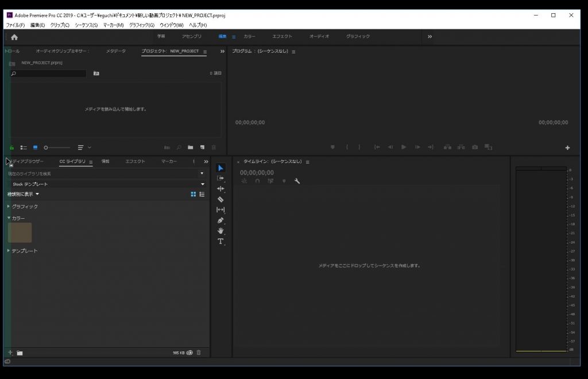588x379 pixels.
Task: Switch CC Libraries to grid view
Action: tap(194, 195)
